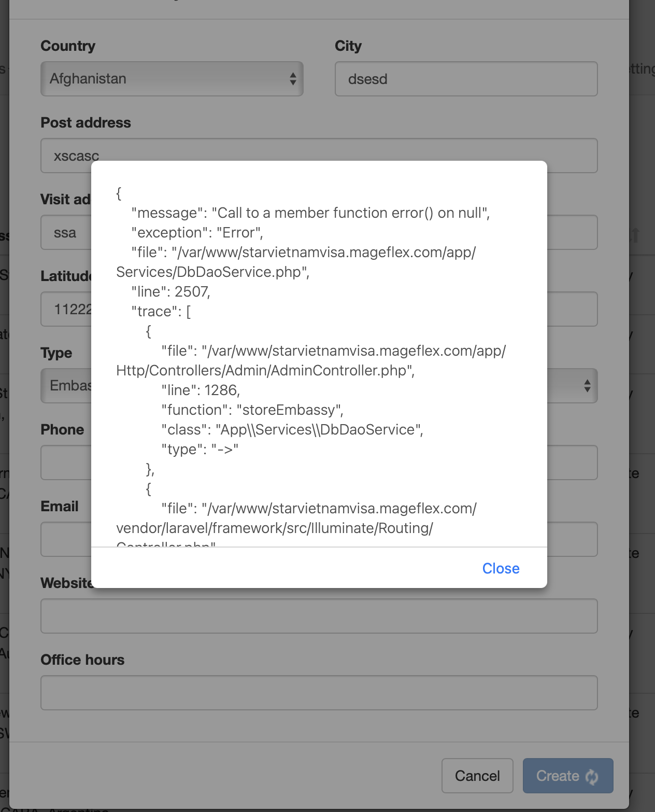Click the loading spinner icon on Create
This screenshot has width=655, height=812.
point(592,776)
